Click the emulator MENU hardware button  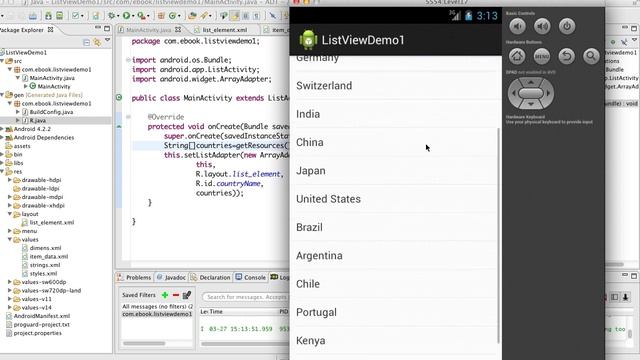(x=542, y=56)
